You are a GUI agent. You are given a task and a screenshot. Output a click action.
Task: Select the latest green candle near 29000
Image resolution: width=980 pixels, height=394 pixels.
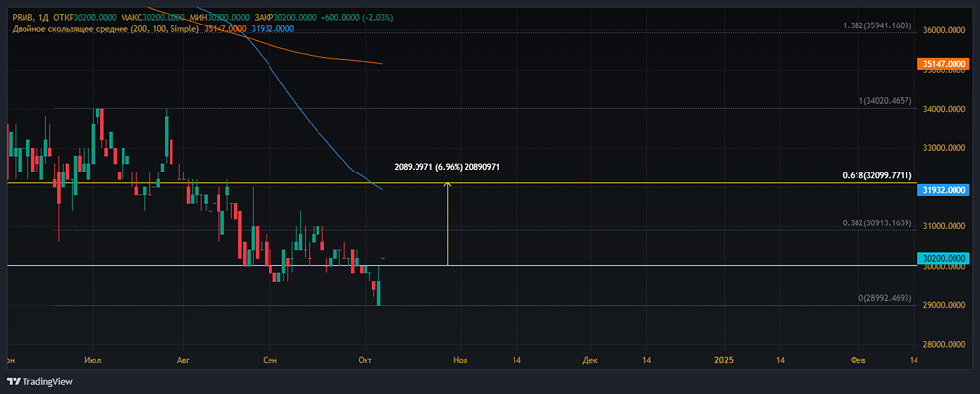tap(379, 293)
